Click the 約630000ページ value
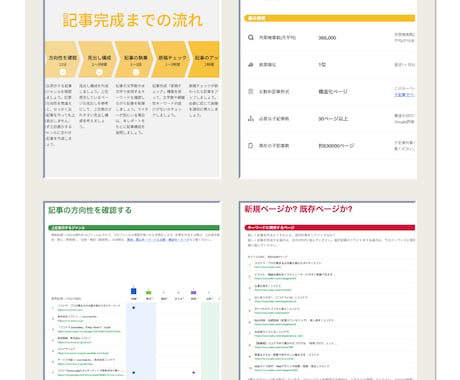Screen dimensions: 460x380 click(336, 146)
